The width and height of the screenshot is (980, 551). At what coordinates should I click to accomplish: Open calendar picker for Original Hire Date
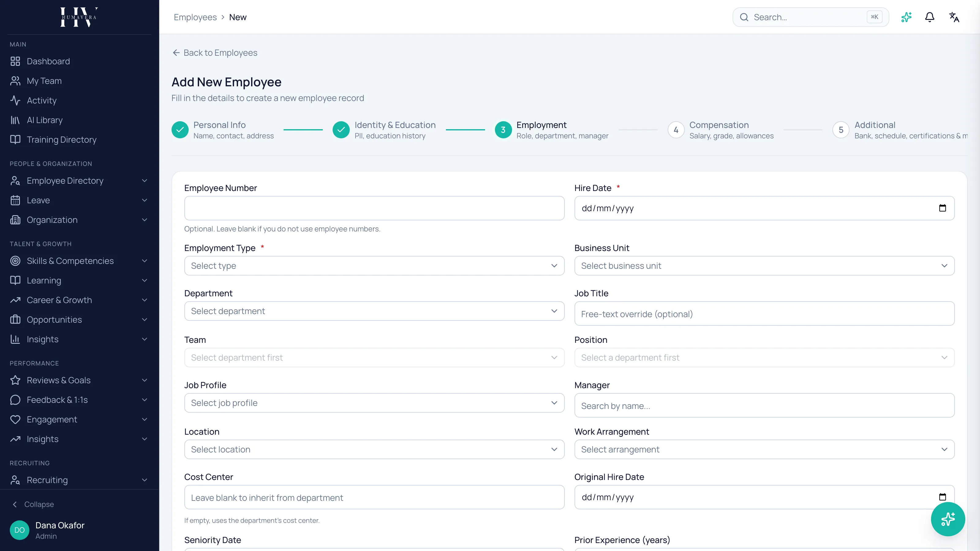click(x=942, y=497)
